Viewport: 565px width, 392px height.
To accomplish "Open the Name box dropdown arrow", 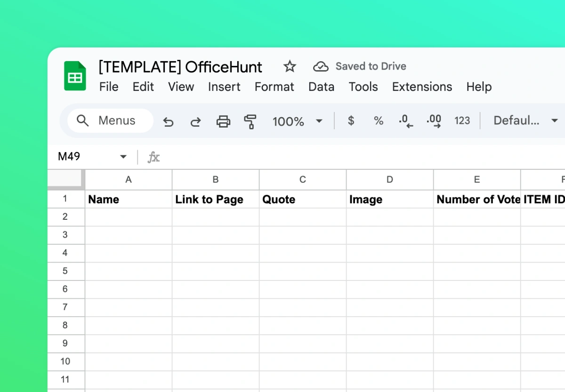I will (x=123, y=157).
